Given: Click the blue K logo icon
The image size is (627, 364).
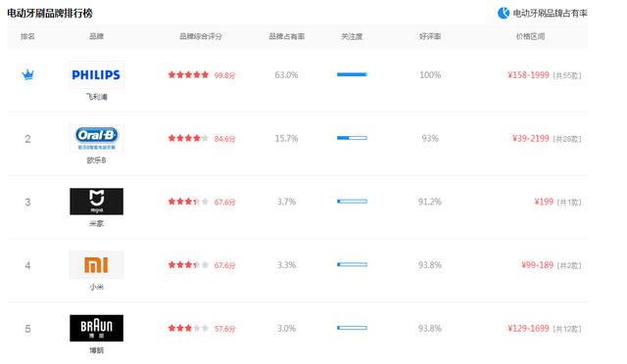Looking at the screenshot, I should point(504,13).
